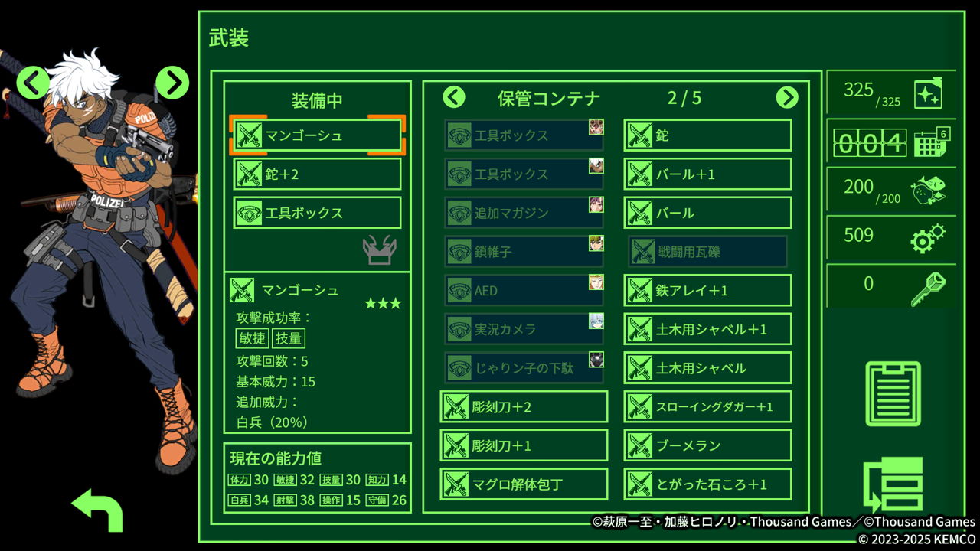Click the calendar day counter icon
980x551 pixels.
(x=932, y=142)
